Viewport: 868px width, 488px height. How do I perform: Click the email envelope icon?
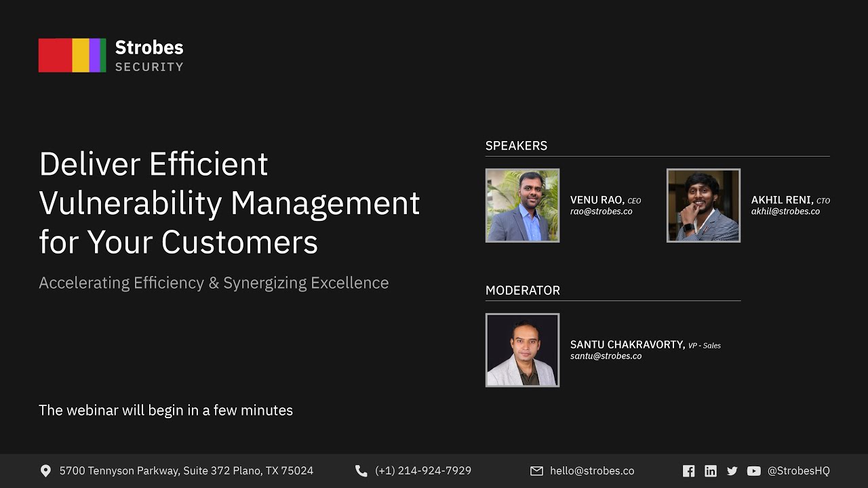[x=536, y=470]
